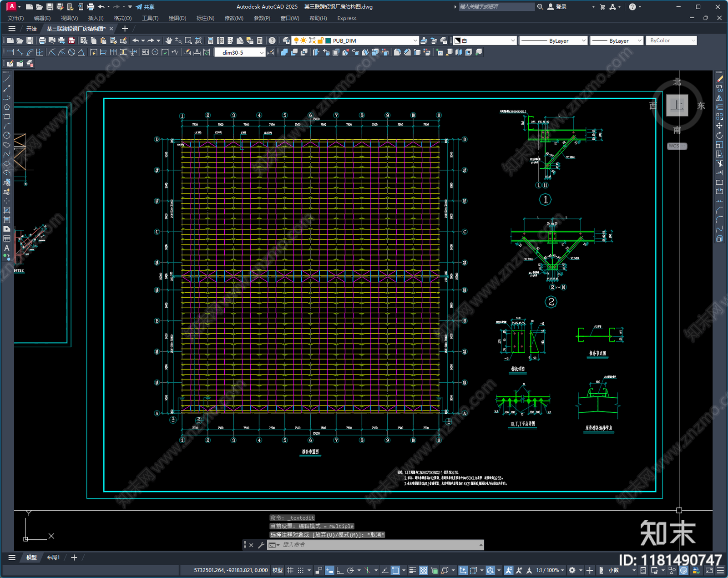
Task: Select the multiline Text 'A' tool
Action: (x=7, y=248)
